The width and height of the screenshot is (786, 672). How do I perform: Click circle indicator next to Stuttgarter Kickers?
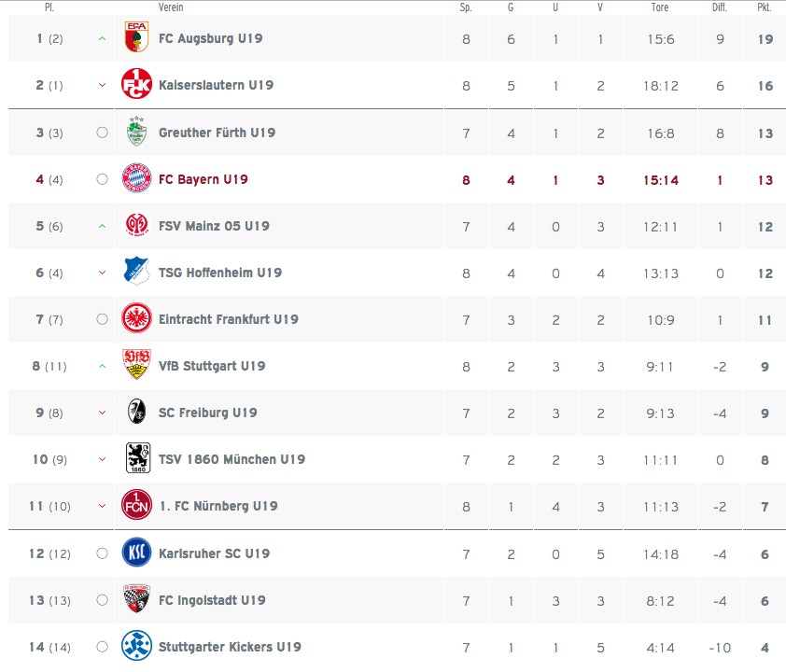103,647
